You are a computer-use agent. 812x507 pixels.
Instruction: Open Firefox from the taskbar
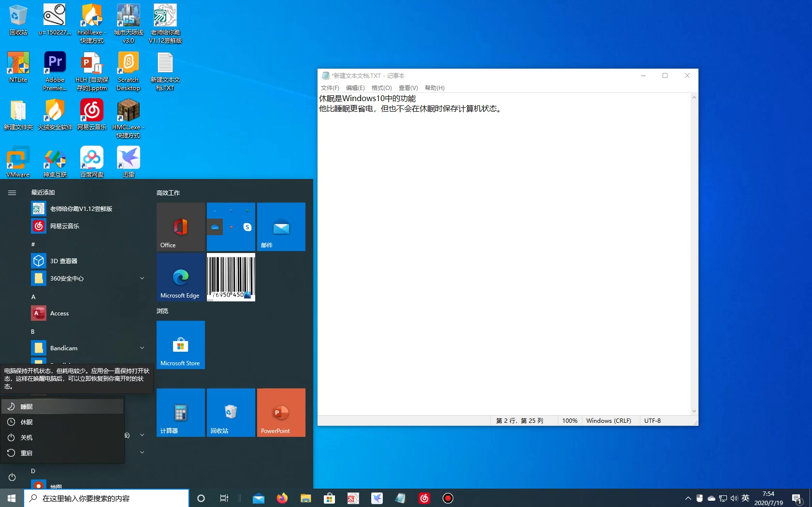pyautogui.click(x=282, y=498)
